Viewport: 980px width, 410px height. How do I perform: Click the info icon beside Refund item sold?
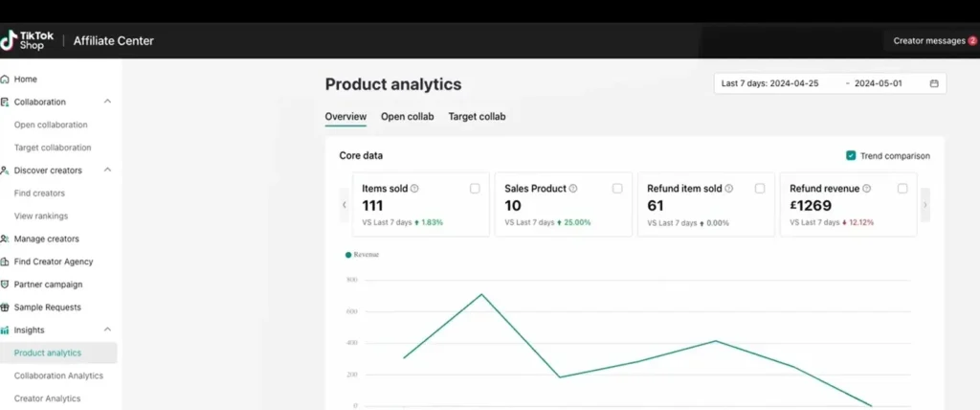731,189
